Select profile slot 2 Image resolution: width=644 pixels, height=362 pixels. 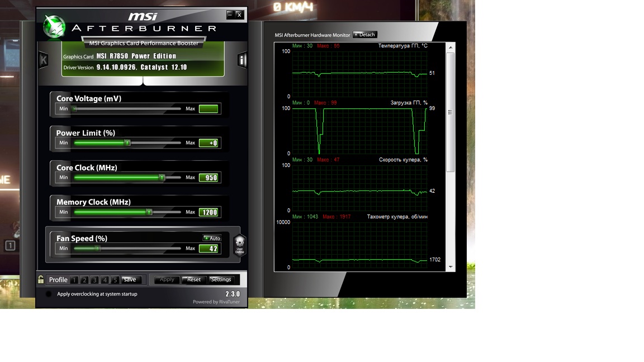point(84,280)
